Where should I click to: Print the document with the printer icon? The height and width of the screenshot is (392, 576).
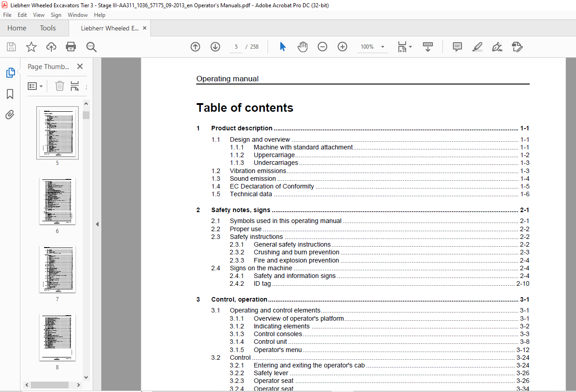[x=71, y=47]
